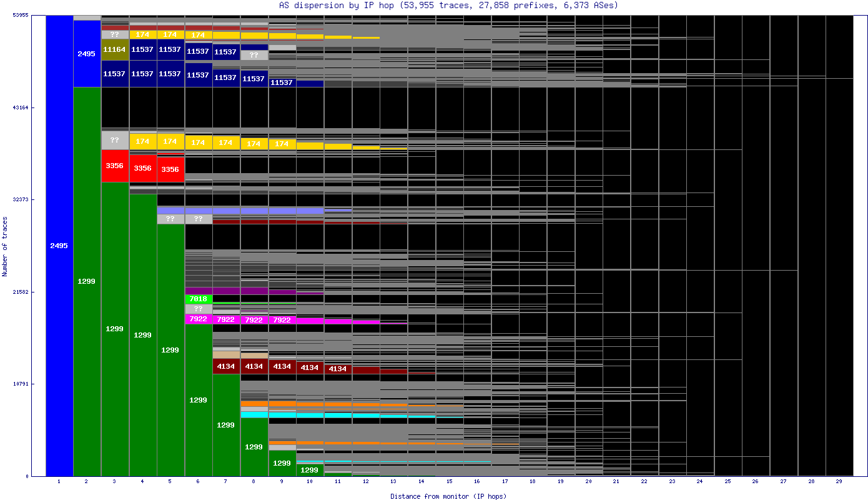Select the navy 11537 block in hop 3 column
Viewport: 868px width, 500px height.
coord(115,74)
